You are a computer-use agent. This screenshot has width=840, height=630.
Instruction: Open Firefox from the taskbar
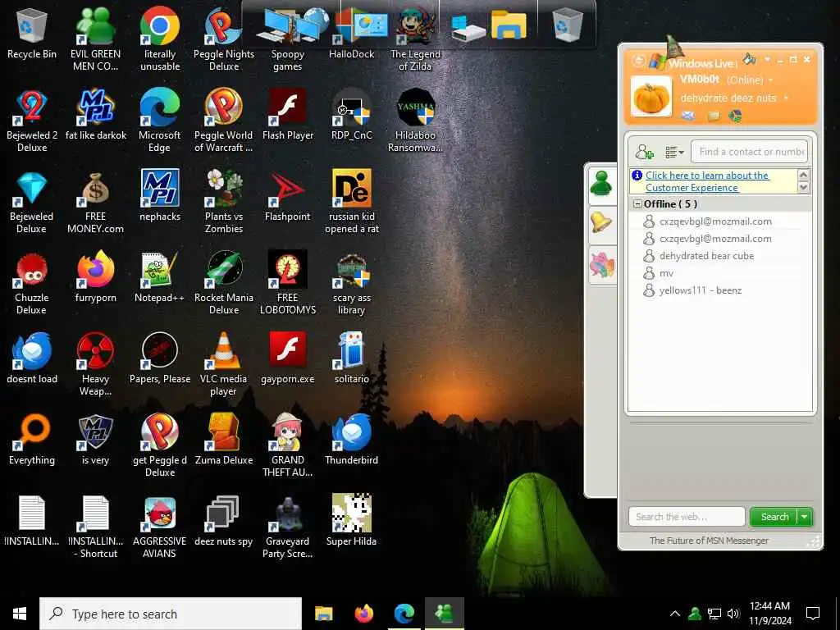363,614
